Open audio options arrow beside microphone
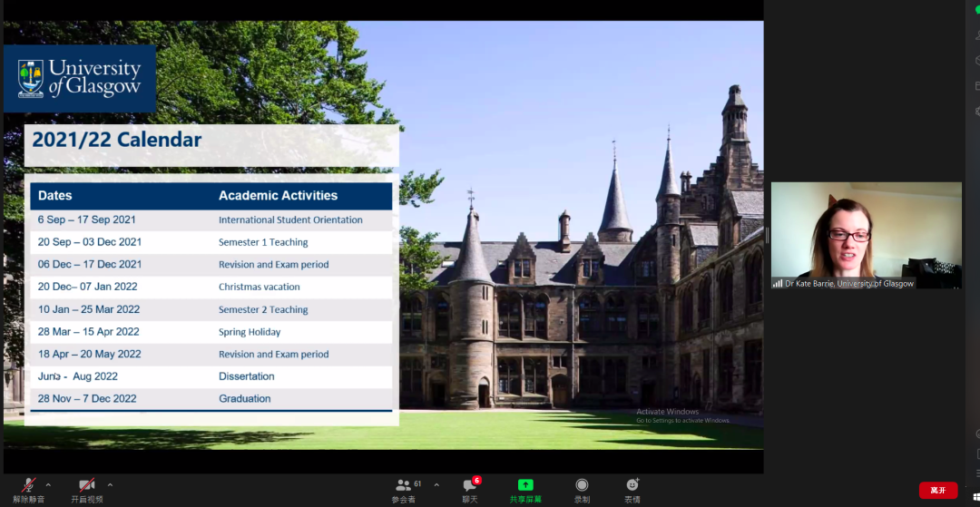Viewport: 980px width, 507px height. 48,485
